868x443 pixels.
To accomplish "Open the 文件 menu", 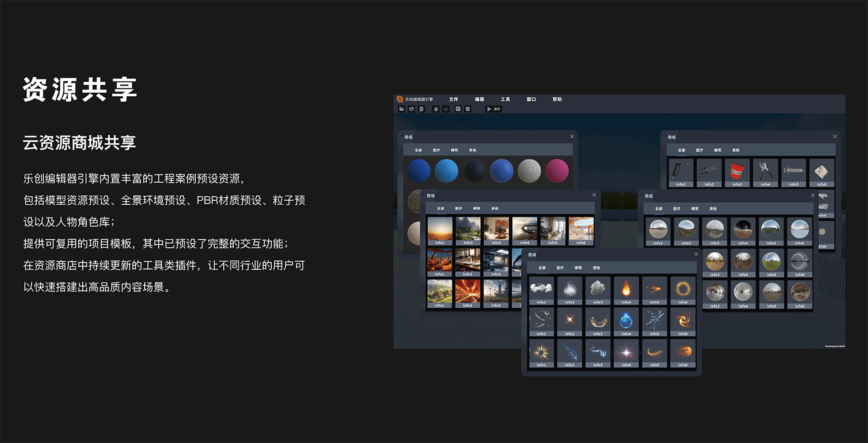I will tap(453, 99).
